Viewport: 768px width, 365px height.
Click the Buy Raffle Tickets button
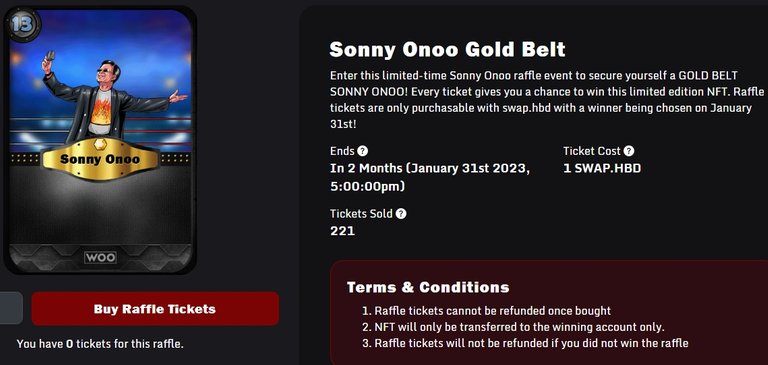tap(155, 309)
